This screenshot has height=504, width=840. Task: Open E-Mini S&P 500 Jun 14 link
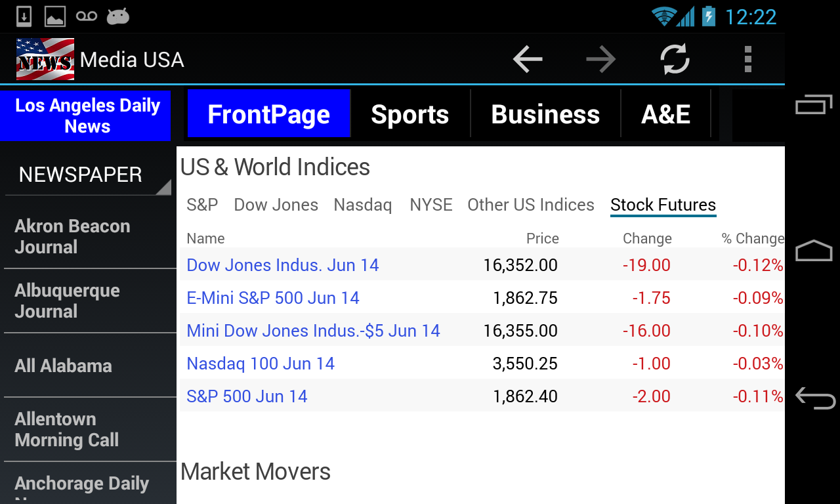click(x=273, y=298)
